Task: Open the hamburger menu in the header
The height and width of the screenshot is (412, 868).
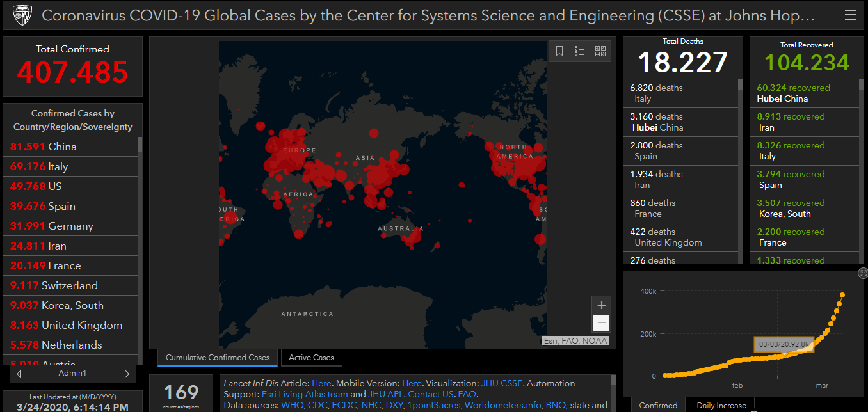Action: (849, 14)
